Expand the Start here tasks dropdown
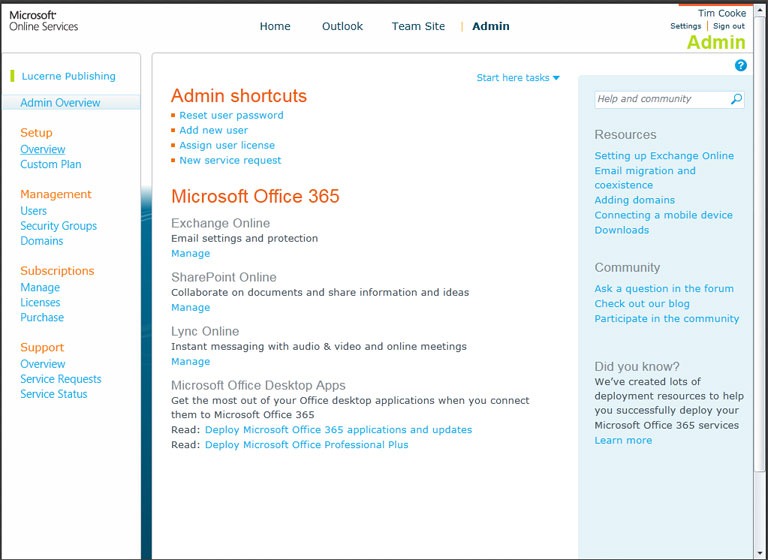Viewport: 768px width, 560px height. point(518,78)
